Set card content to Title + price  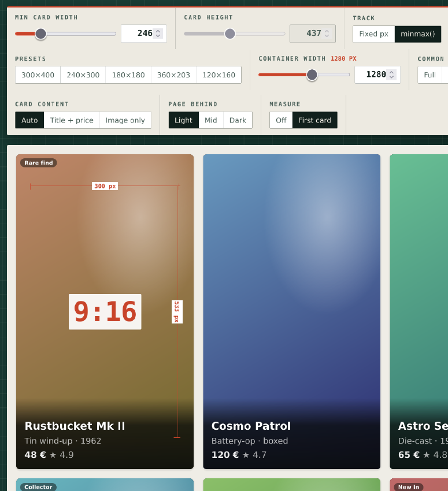point(72,120)
